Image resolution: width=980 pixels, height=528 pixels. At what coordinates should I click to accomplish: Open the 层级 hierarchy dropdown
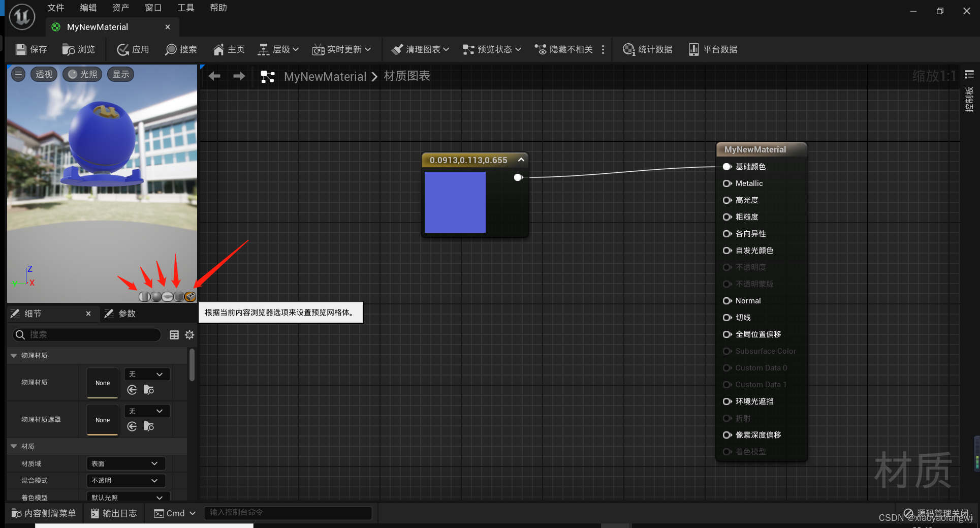click(x=278, y=49)
